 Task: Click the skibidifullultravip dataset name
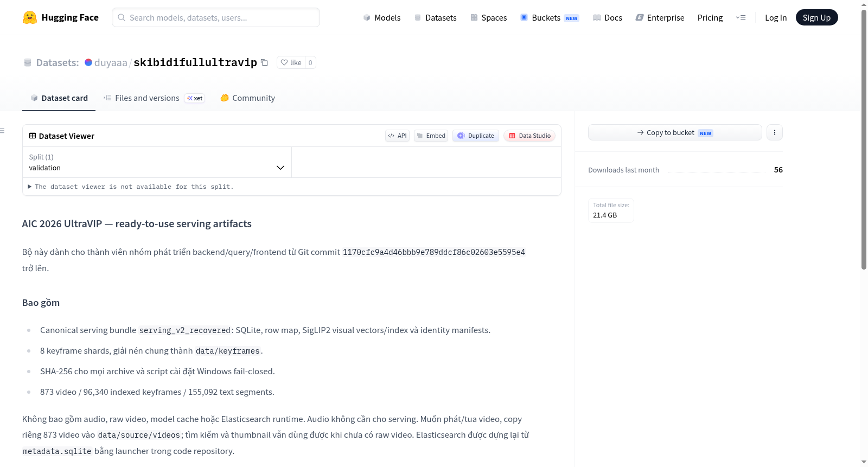point(195,62)
